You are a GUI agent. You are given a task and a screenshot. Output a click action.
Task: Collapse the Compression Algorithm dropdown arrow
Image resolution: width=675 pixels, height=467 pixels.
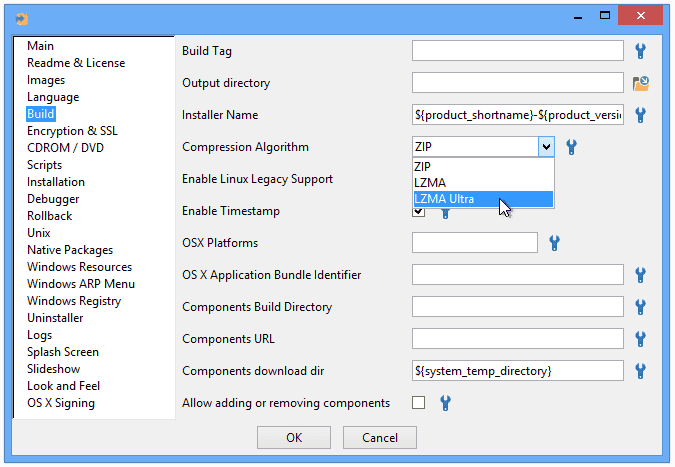click(x=546, y=147)
